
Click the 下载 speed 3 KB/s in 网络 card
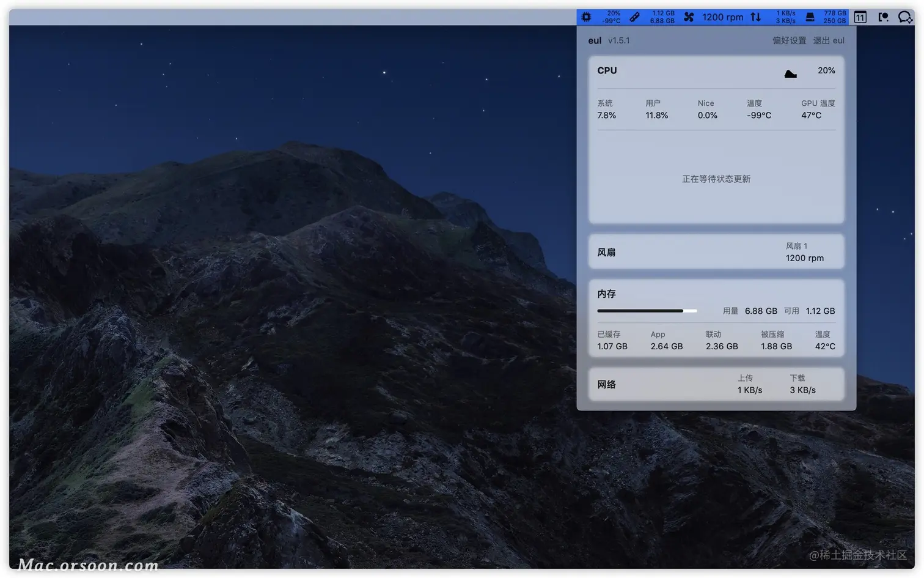coord(802,390)
